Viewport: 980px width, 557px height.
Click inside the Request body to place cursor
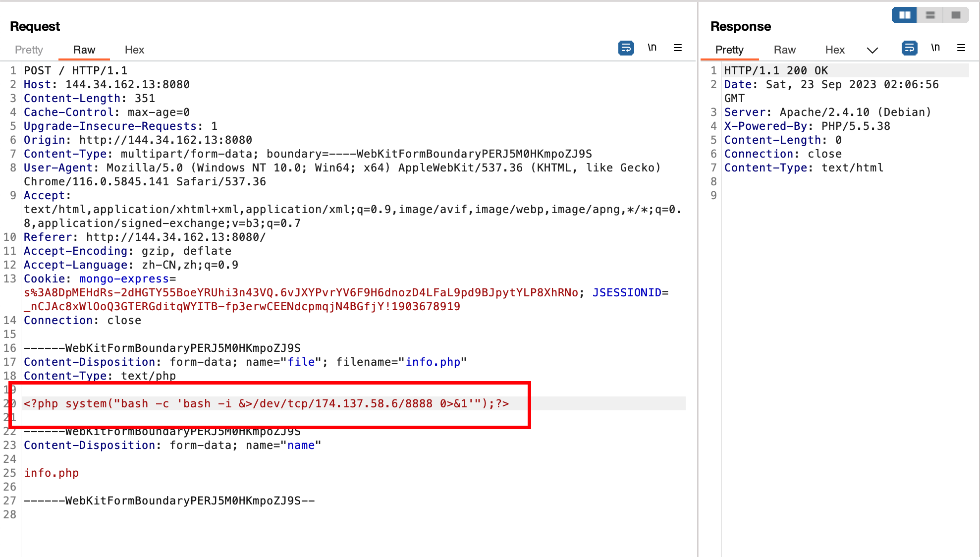click(x=198, y=473)
